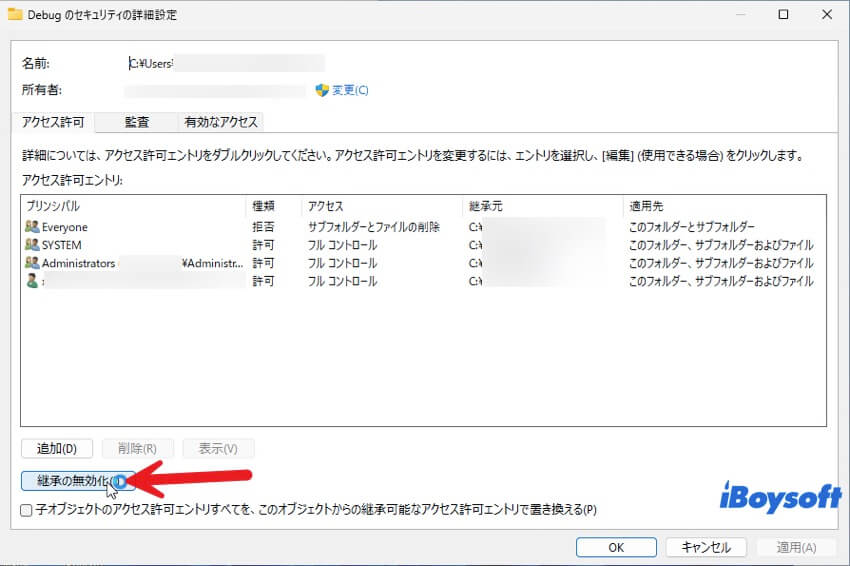Select the Everyone permission entry
Image resolution: width=850 pixels, height=566 pixels.
coord(423,227)
